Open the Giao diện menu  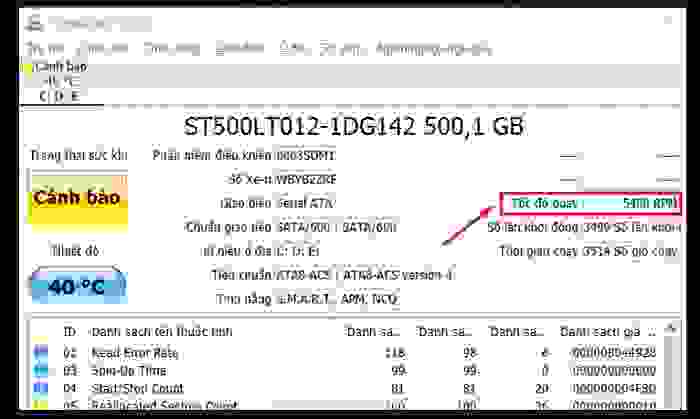pos(239,49)
